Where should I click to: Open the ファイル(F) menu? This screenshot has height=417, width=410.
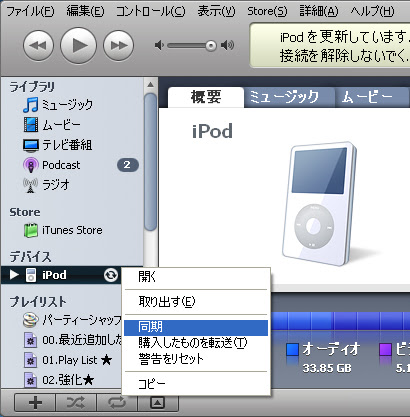pos(30,12)
